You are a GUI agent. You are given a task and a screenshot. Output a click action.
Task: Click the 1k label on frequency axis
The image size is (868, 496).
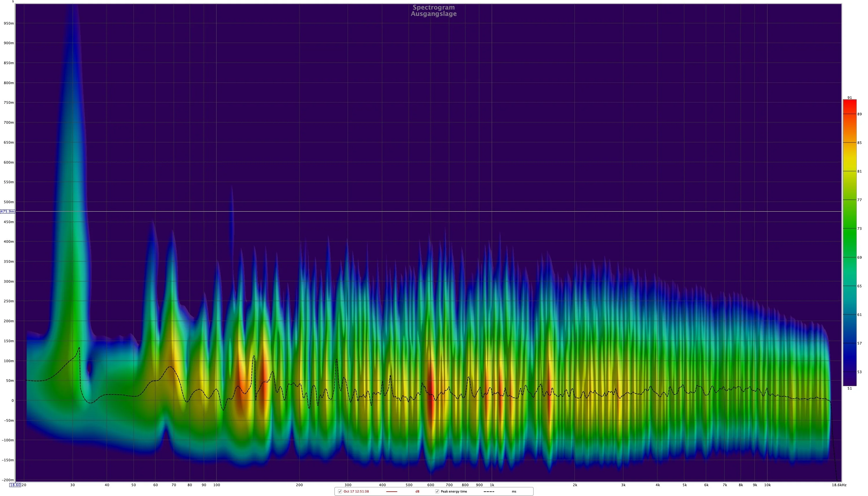(x=492, y=485)
